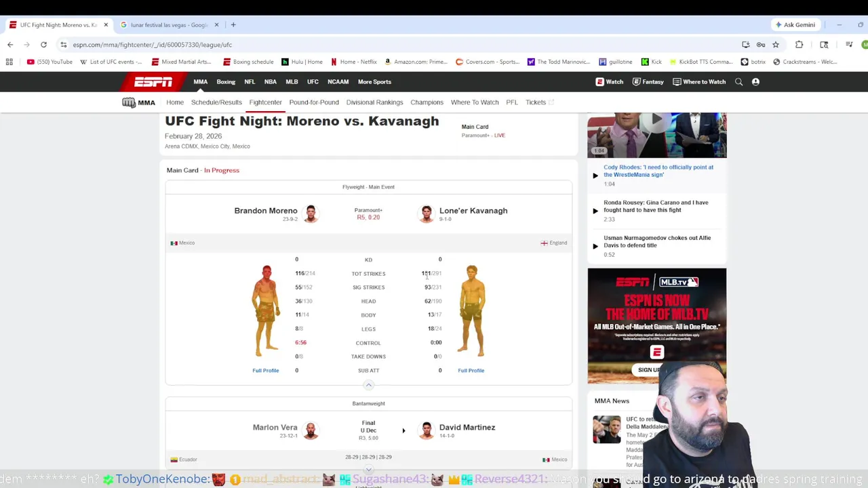Expand the Vera vs Martinez fight details
868x488 pixels.
368,469
